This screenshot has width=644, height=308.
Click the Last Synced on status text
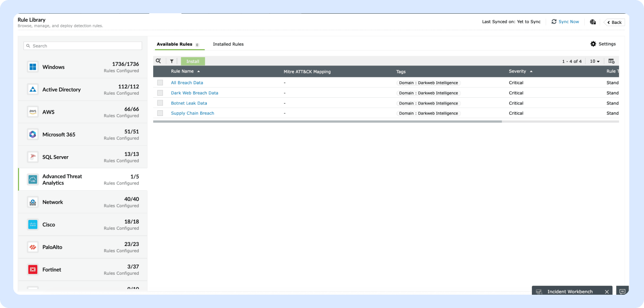pos(511,22)
